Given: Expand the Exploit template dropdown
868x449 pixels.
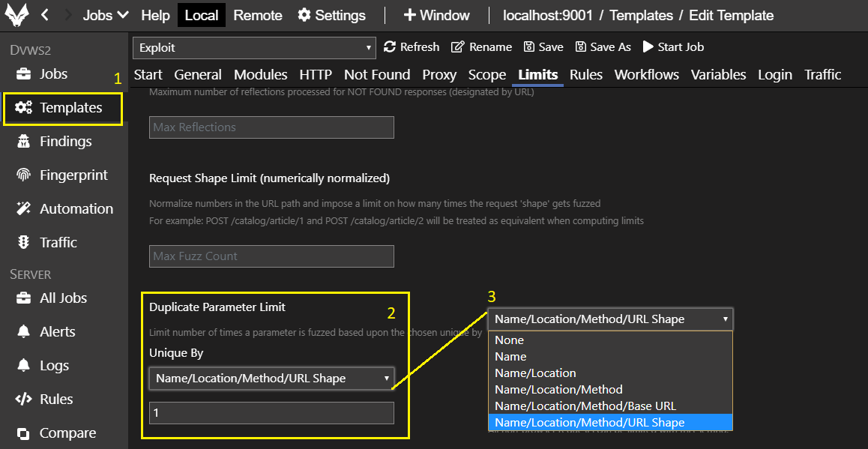Looking at the screenshot, I should 254,48.
